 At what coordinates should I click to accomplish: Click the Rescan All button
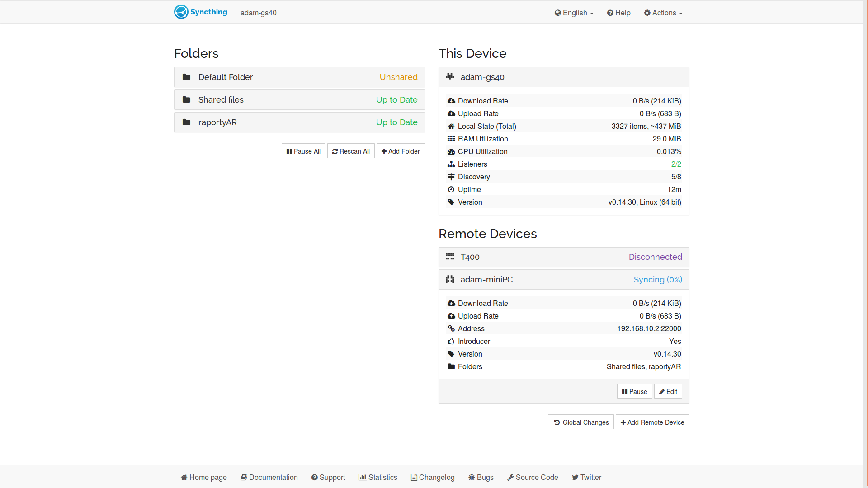[351, 151]
